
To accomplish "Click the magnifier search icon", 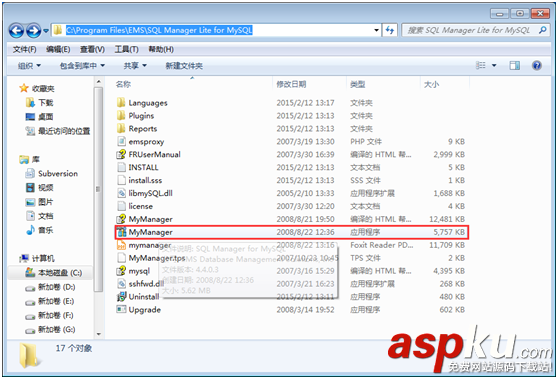I will pos(543,30).
